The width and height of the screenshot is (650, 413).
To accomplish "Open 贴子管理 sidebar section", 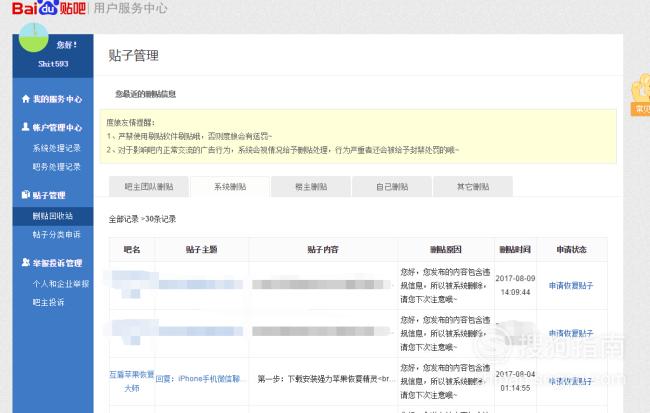I will 49,195.
